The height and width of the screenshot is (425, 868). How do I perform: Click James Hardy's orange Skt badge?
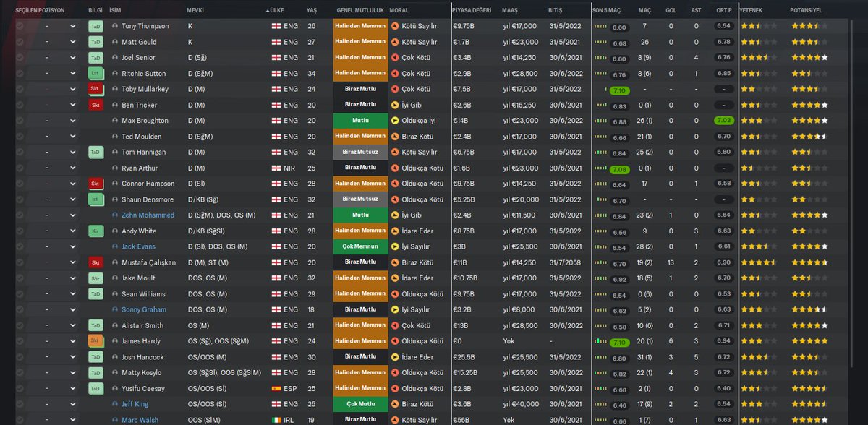(x=96, y=341)
